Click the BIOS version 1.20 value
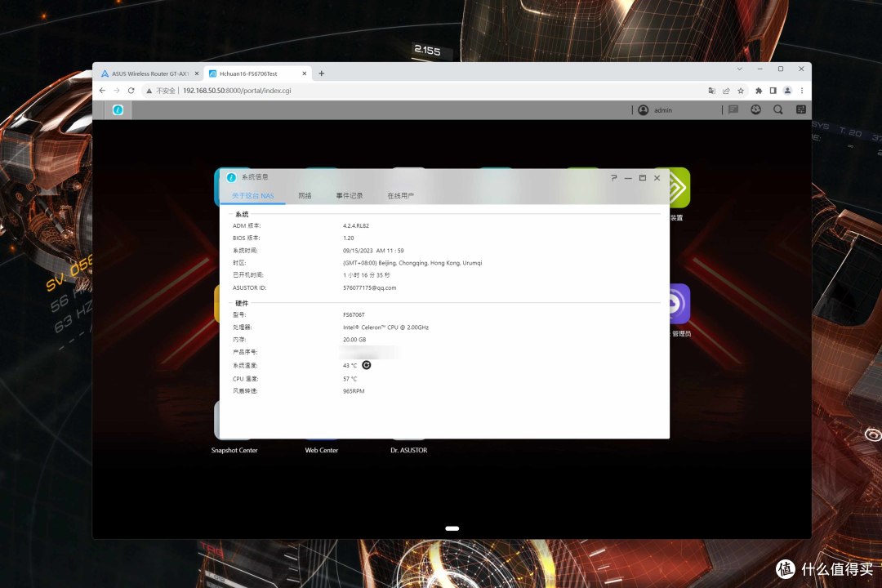 (x=348, y=238)
